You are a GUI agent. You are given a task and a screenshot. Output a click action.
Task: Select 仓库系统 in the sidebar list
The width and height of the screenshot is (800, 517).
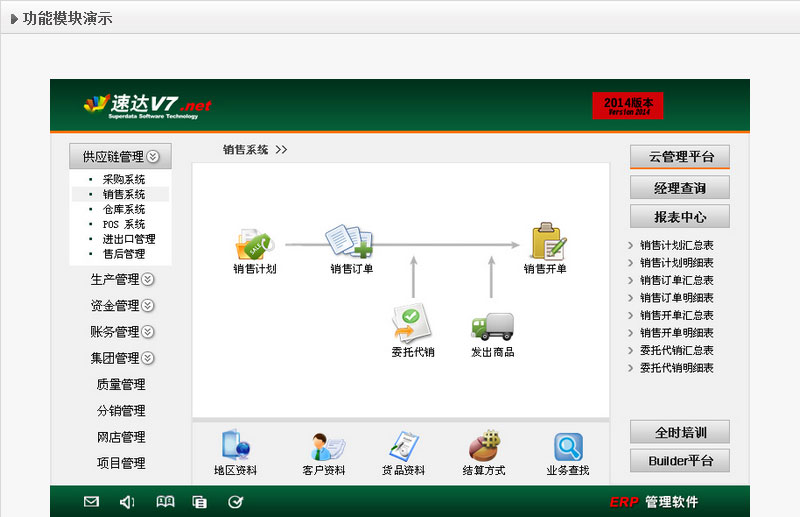point(123,209)
